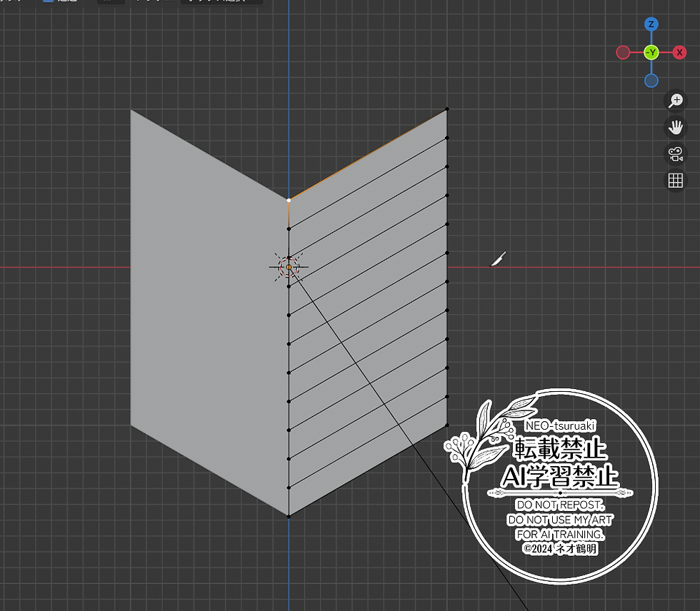Select the top-right corner vertex of mesh
The height and width of the screenshot is (611, 700).
click(447, 108)
